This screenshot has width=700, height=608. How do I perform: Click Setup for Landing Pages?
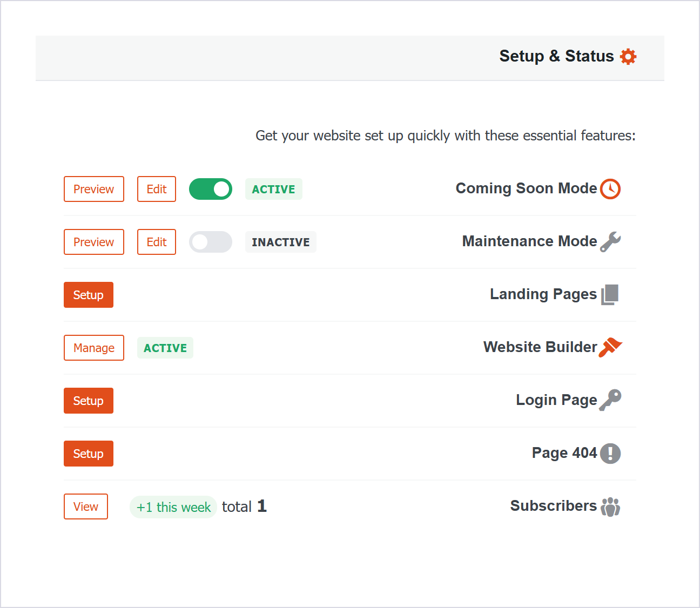click(x=89, y=295)
